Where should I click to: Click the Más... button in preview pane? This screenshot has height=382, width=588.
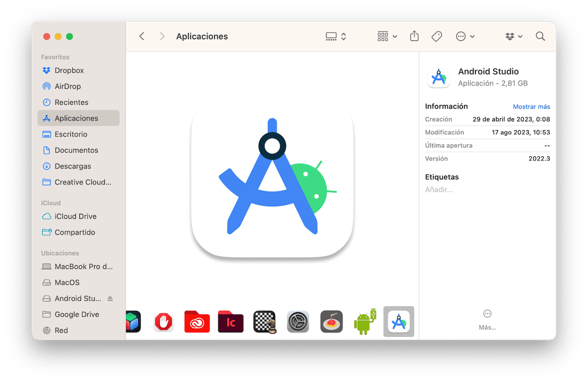(x=487, y=320)
